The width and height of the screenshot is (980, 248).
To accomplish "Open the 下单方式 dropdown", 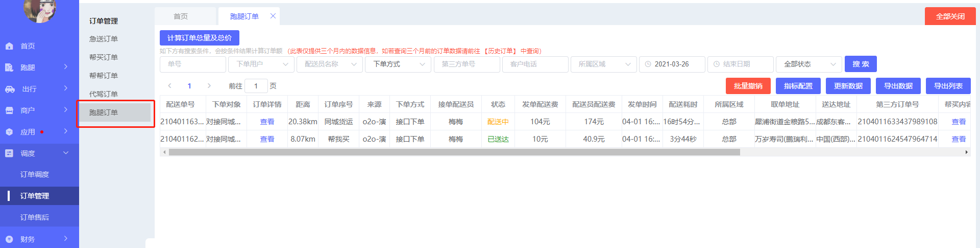I will [x=398, y=64].
